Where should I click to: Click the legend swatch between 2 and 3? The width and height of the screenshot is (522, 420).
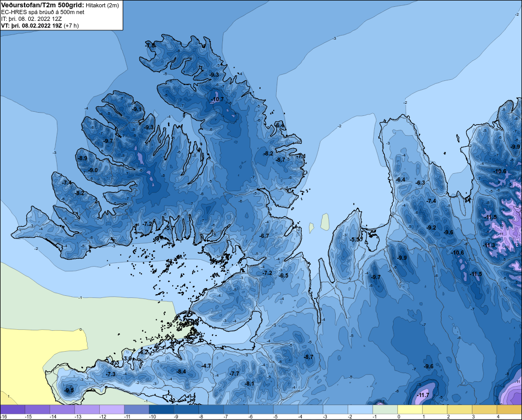[460, 410]
